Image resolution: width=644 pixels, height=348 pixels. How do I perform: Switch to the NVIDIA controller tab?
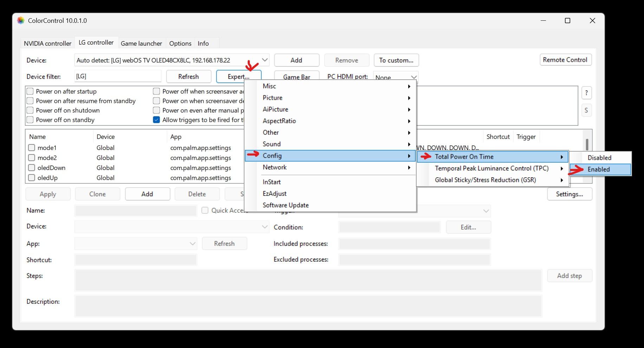click(48, 43)
